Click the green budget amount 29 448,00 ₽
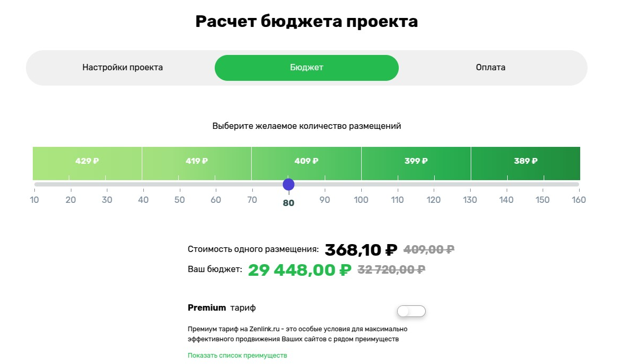641x364 pixels. click(x=297, y=269)
